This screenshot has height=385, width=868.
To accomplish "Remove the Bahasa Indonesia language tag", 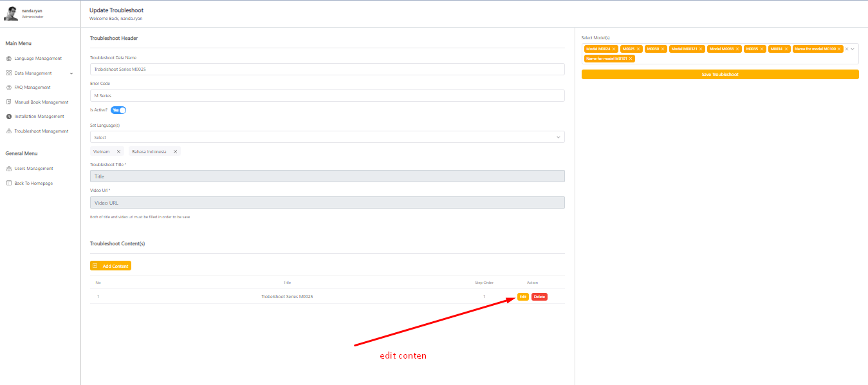I will click(x=175, y=152).
